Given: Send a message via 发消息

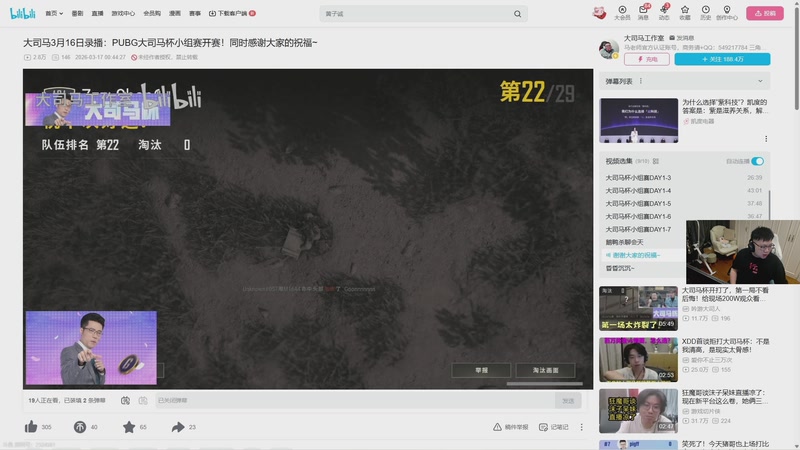Looking at the screenshot, I should 682,38.
